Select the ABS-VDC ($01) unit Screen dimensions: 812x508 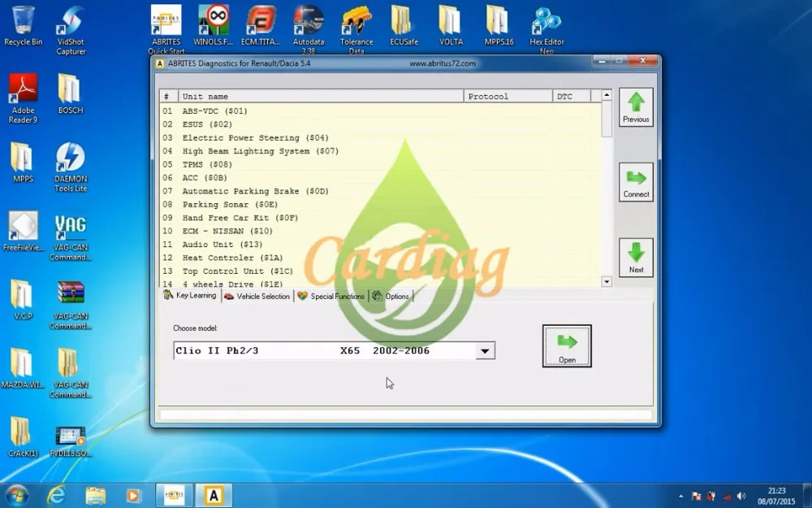click(x=381, y=111)
